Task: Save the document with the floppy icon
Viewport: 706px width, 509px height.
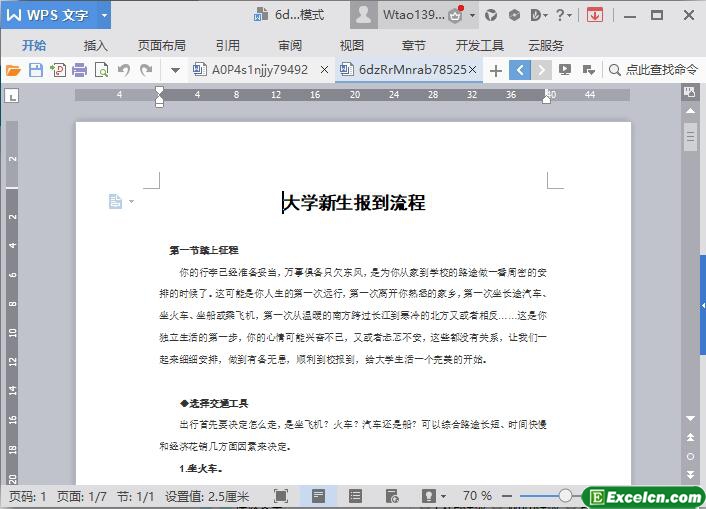Action: point(36,70)
